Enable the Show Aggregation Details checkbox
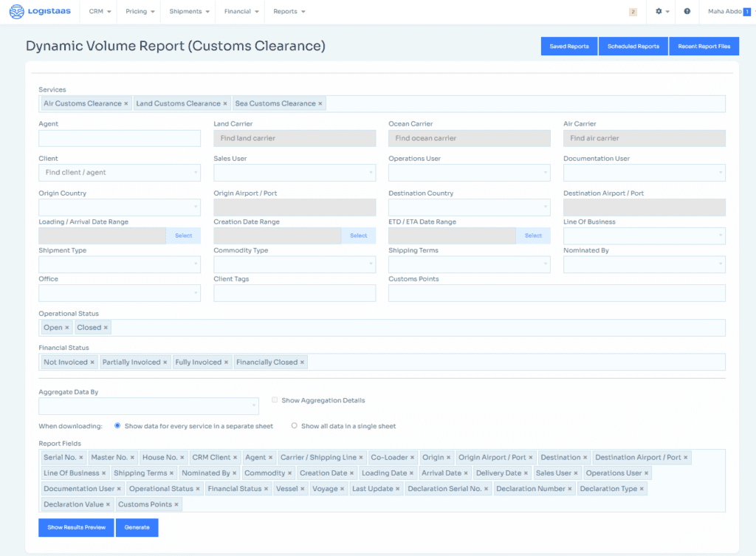Viewport: 756px width, 556px height. (x=275, y=400)
